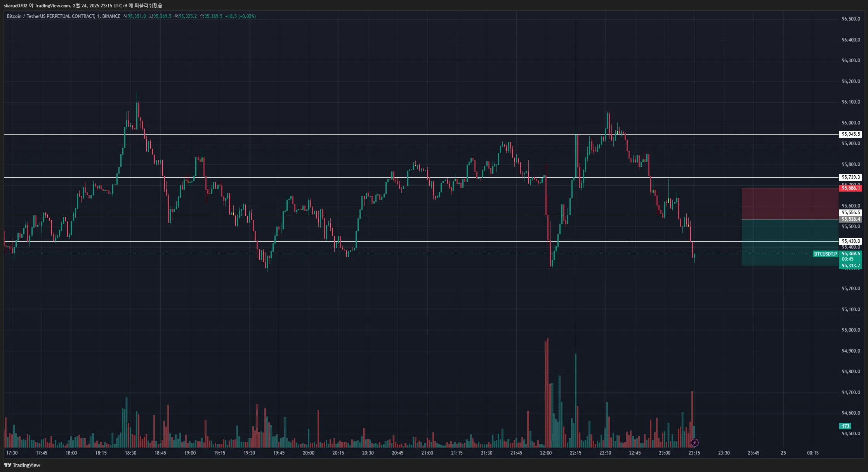Image resolution: width=868 pixels, height=472 pixels.
Task: Click the green profit zone of short position
Action: point(790,242)
